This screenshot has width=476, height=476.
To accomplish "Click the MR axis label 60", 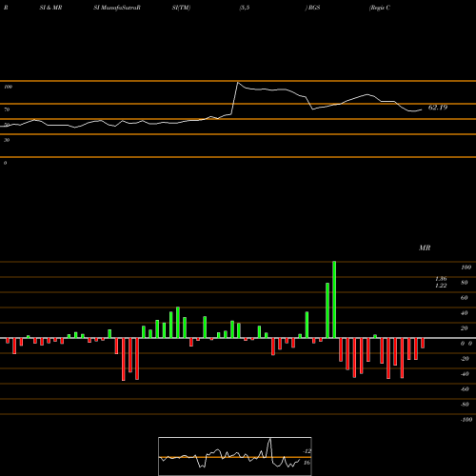I will (x=465, y=298).
